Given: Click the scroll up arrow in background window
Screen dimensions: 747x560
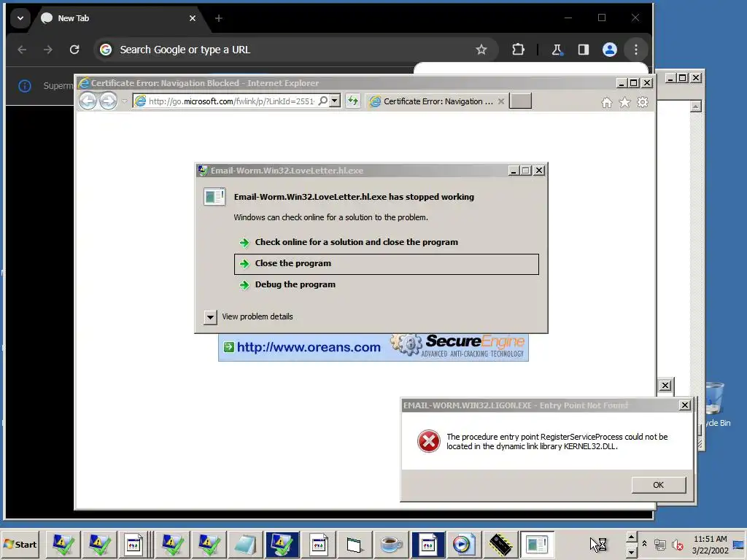Looking at the screenshot, I should point(696,106).
